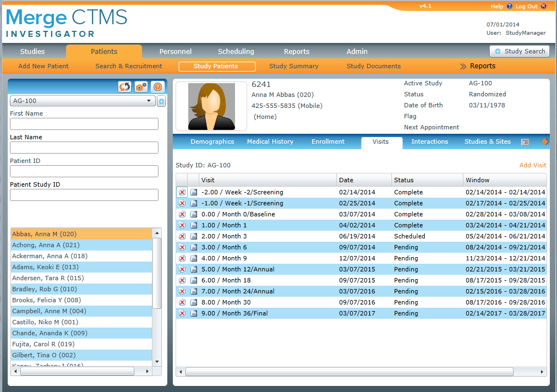Open details icon for Month 3 visit
Image resolution: width=557 pixels, height=392 pixels.
click(x=194, y=236)
